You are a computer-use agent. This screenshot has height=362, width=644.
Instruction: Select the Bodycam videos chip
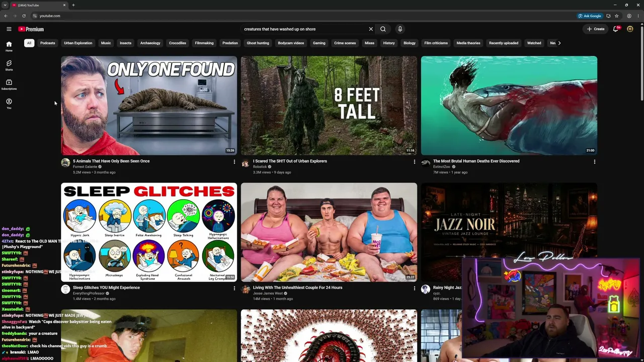291,43
